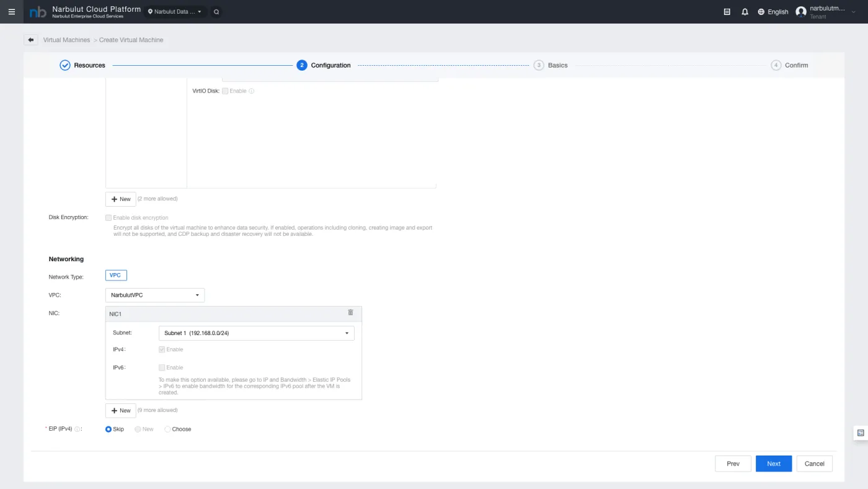Click the Networking section heading
The width and height of the screenshot is (868, 489).
coord(66,259)
